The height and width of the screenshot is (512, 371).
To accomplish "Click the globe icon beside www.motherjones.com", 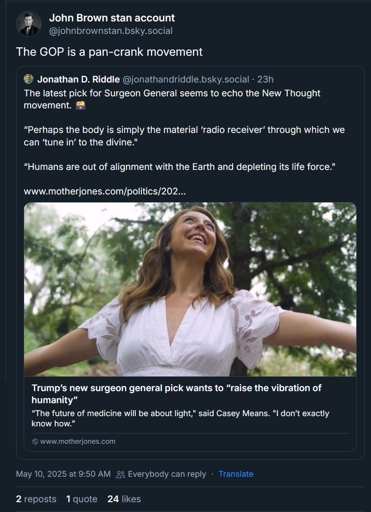I will pos(35,441).
